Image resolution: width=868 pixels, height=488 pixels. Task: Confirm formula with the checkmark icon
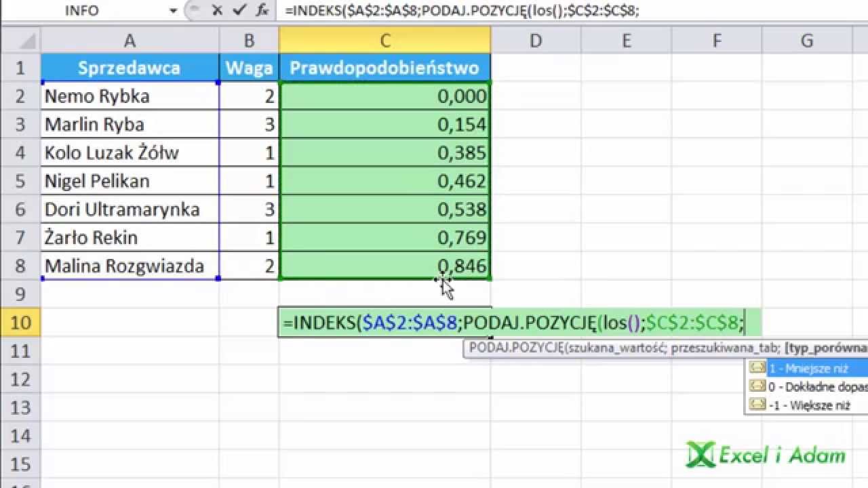pyautogui.click(x=239, y=10)
